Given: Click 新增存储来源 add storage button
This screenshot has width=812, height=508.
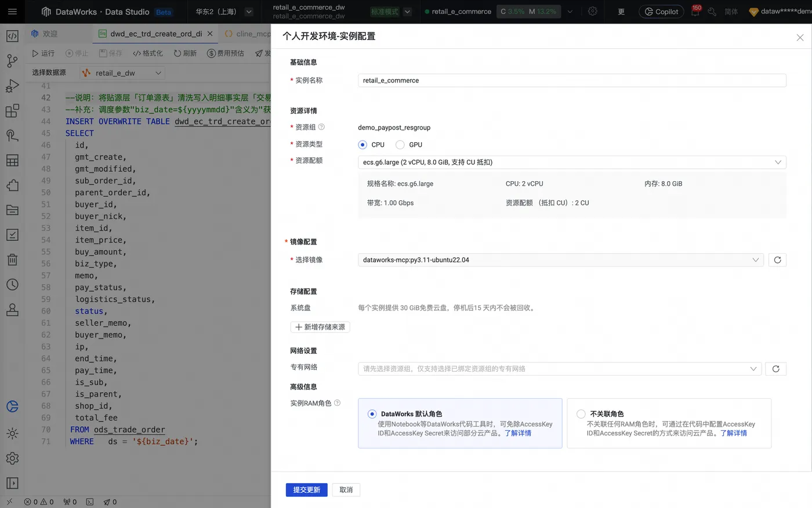Looking at the screenshot, I should [x=320, y=327].
